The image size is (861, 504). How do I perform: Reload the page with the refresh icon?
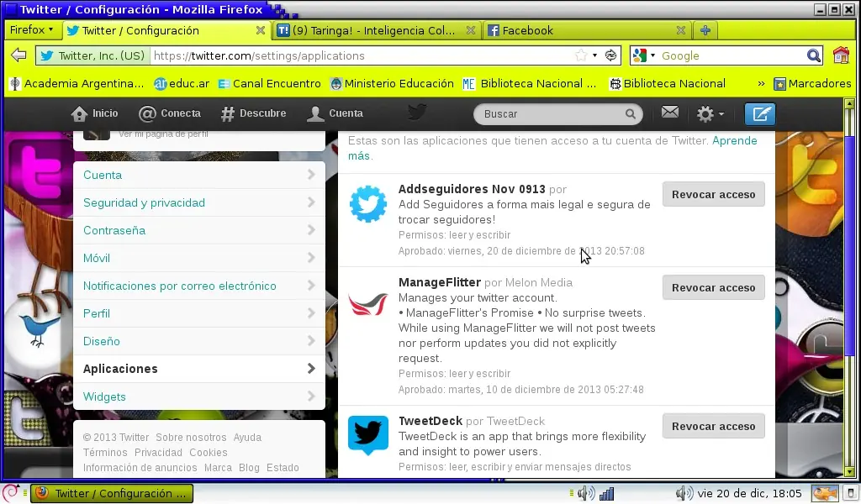pos(610,55)
